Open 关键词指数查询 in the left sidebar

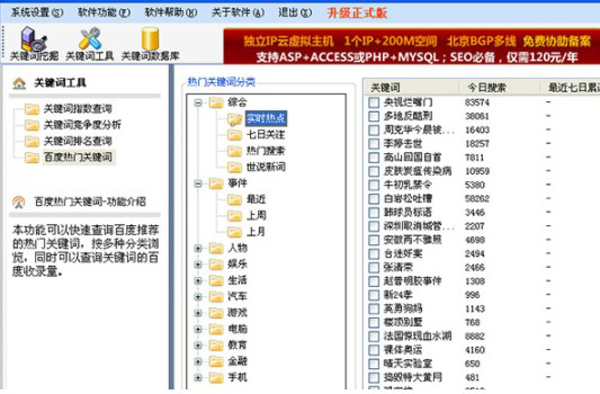[x=78, y=109]
